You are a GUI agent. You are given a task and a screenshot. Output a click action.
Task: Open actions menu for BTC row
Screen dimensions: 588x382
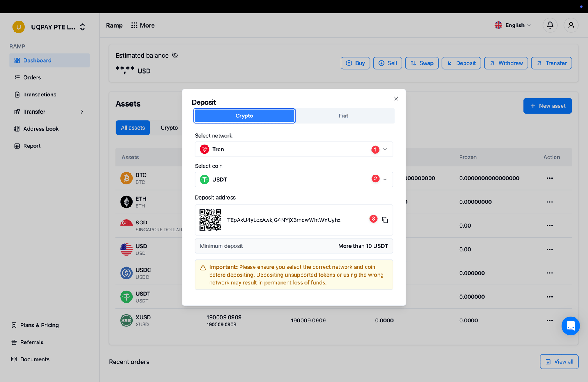(x=549, y=178)
